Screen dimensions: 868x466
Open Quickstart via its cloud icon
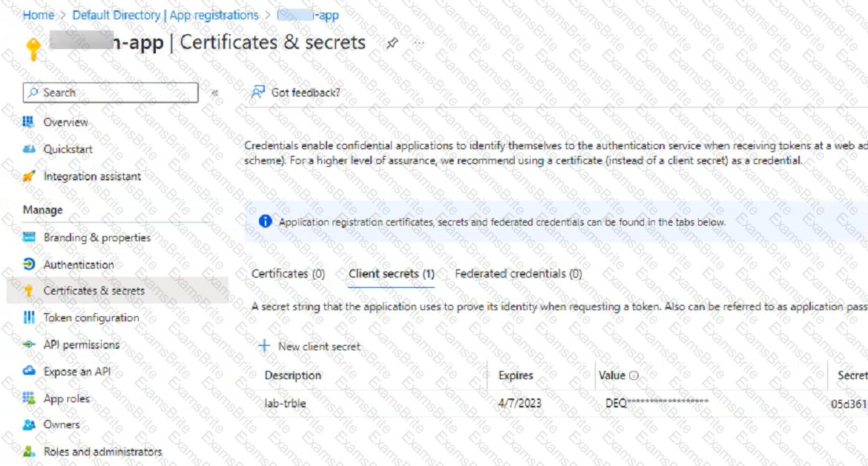pyautogui.click(x=29, y=149)
